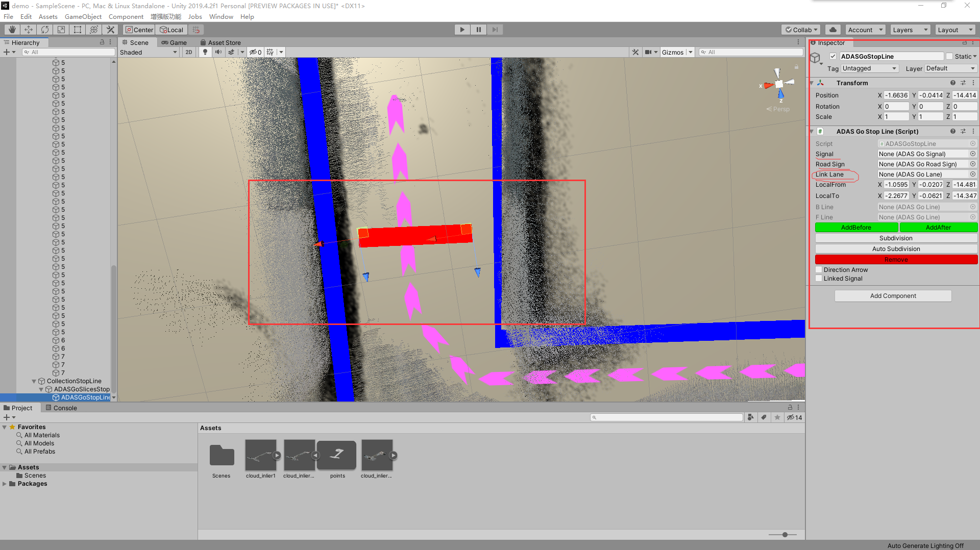Select the Rotate tool

click(x=45, y=29)
